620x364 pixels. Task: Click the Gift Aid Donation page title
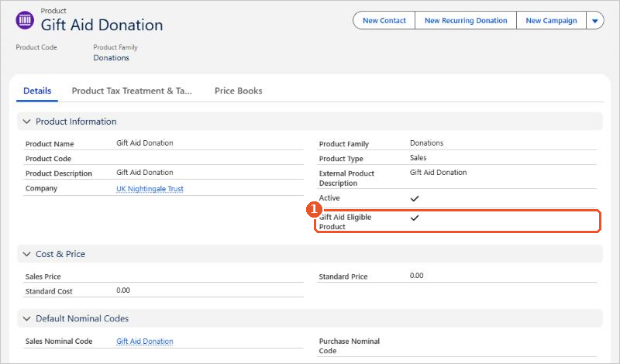pos(102,25)
